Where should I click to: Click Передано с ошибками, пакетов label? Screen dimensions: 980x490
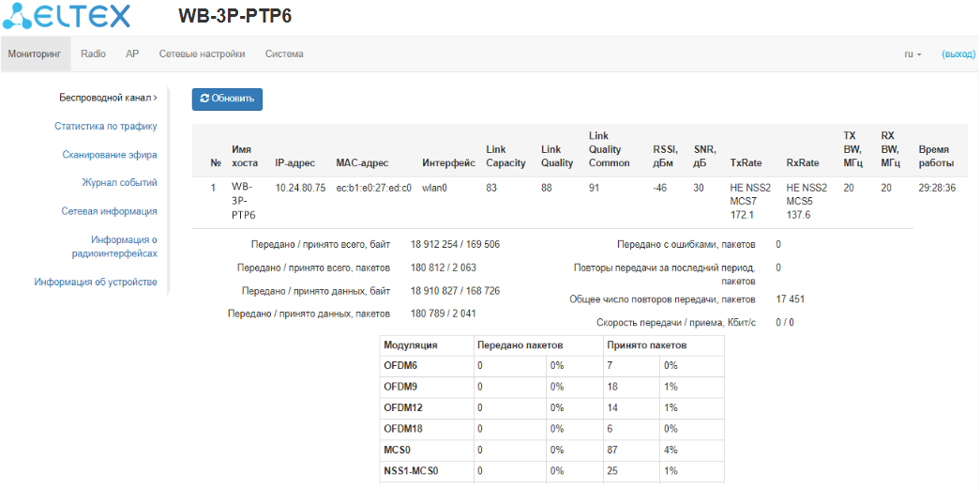click(x=686, y=244)
